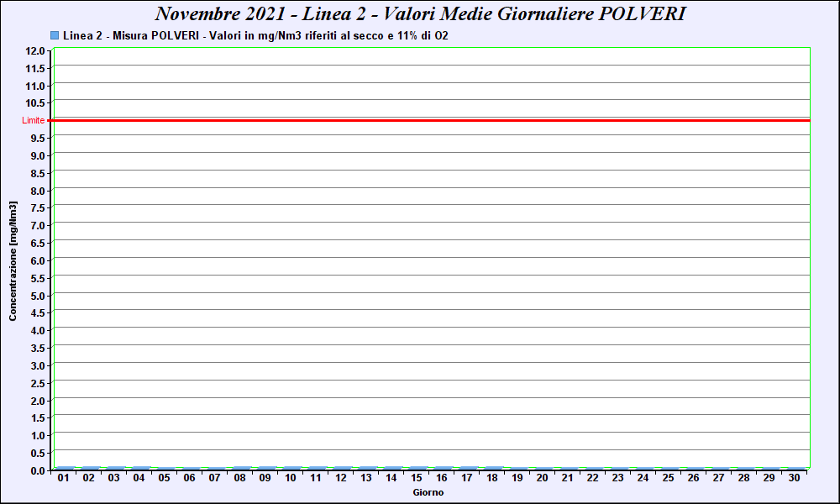Click day label 14 on x-axis
840x504 pixels.
point(391,478)
